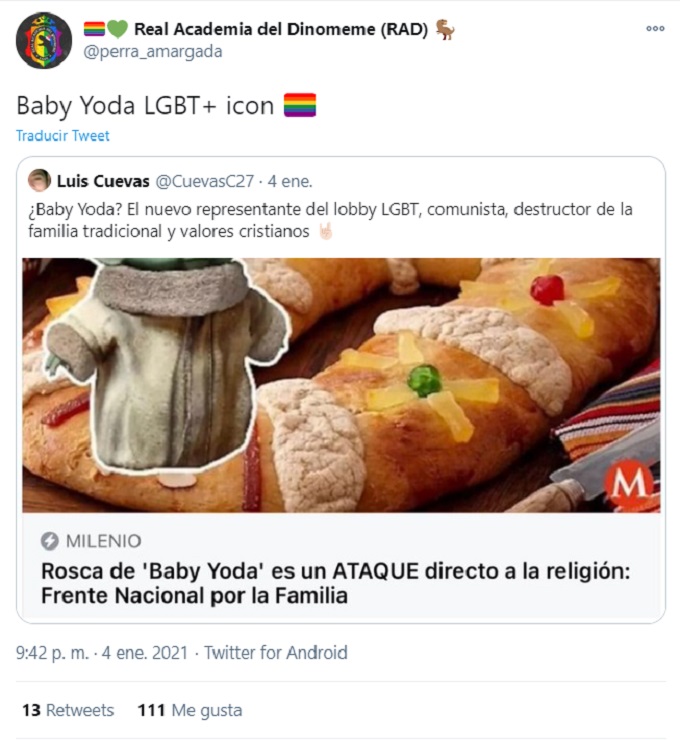
Task: Click Traducir Tweet link
Action: coord(63,135)
